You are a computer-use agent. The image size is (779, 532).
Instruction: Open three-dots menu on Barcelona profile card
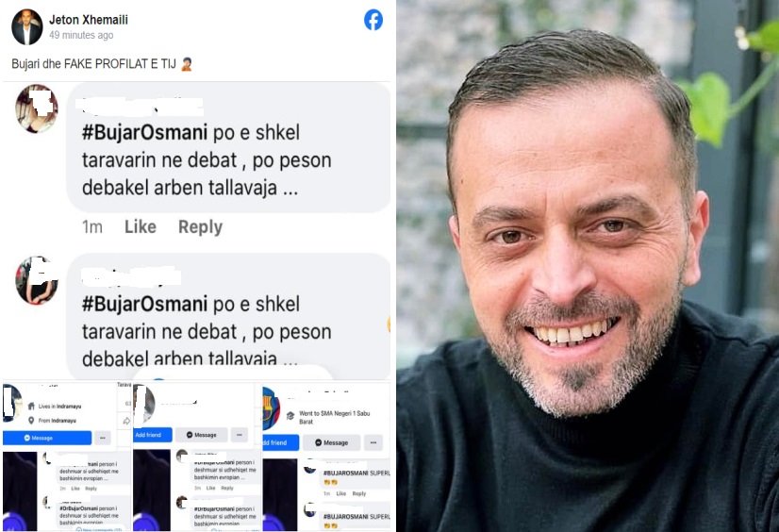coord(373,442)
